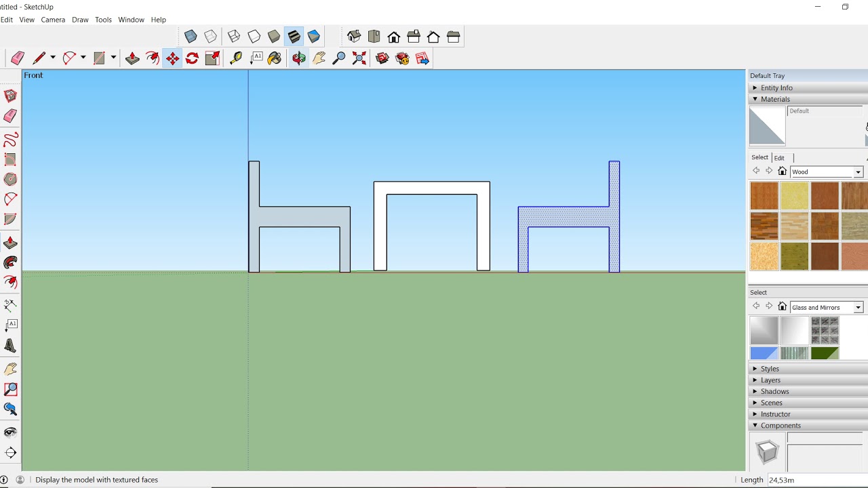Click the Send to LayOut icon
Viewport: 868px width, 488px height.
click(422, 58)
